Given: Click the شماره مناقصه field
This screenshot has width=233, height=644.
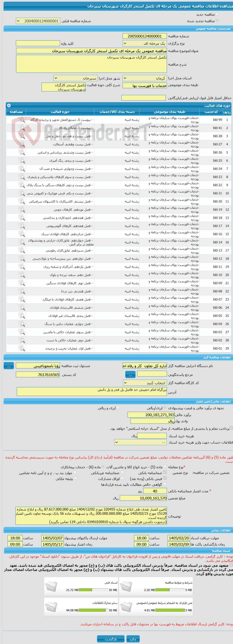Looking at the screenshot, I should pyautogui.click(x=145, y=36).
